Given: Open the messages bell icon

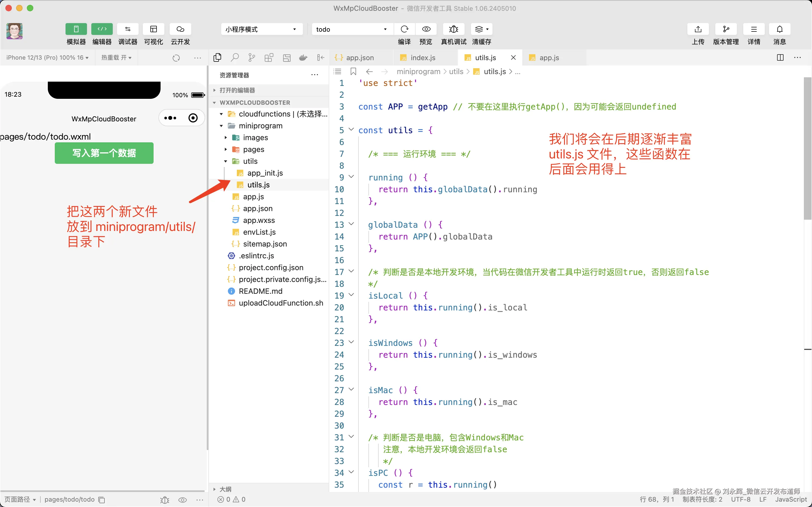Looking at the screenshot, I should pos(780,29).
